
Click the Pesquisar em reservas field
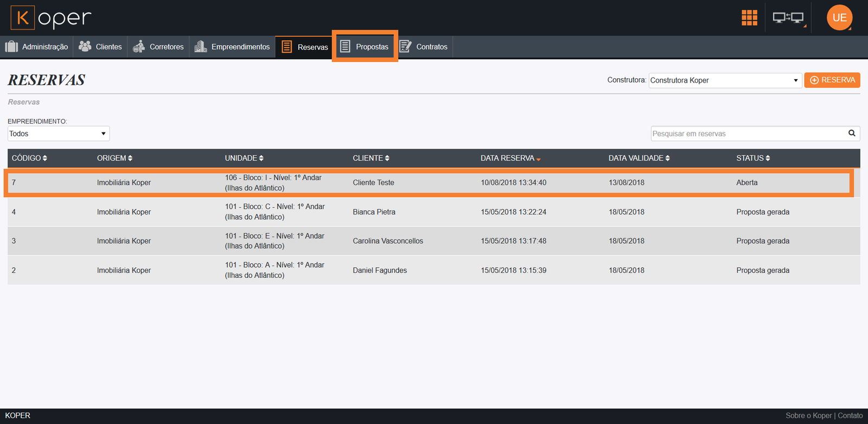749,134
